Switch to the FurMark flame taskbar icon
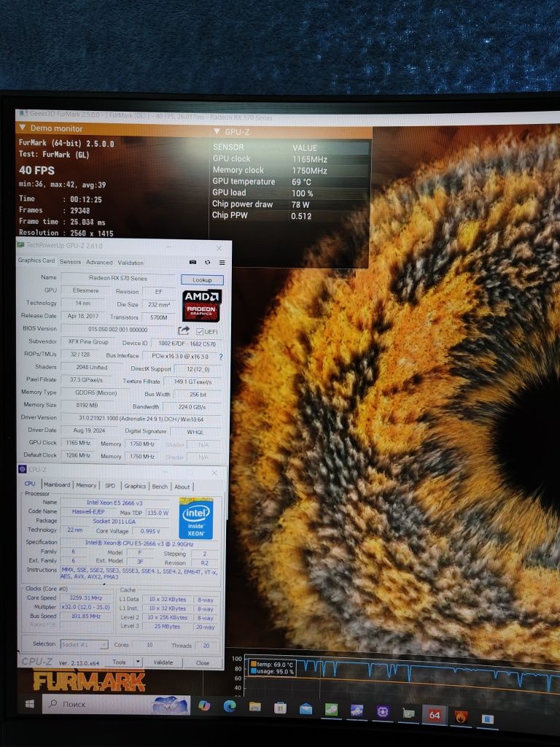The height and width of the screenshot is (747, 560). coord(461,716)
